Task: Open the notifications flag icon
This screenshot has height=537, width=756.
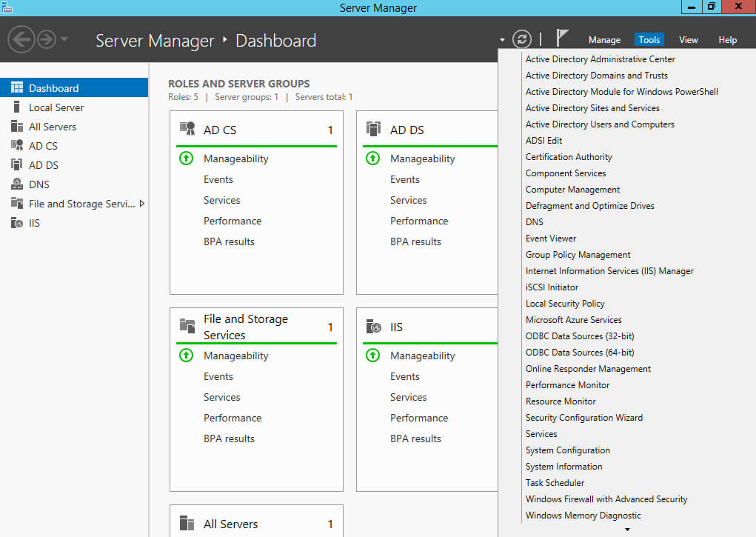Action: pyautogui.click(x=562, y=38)
